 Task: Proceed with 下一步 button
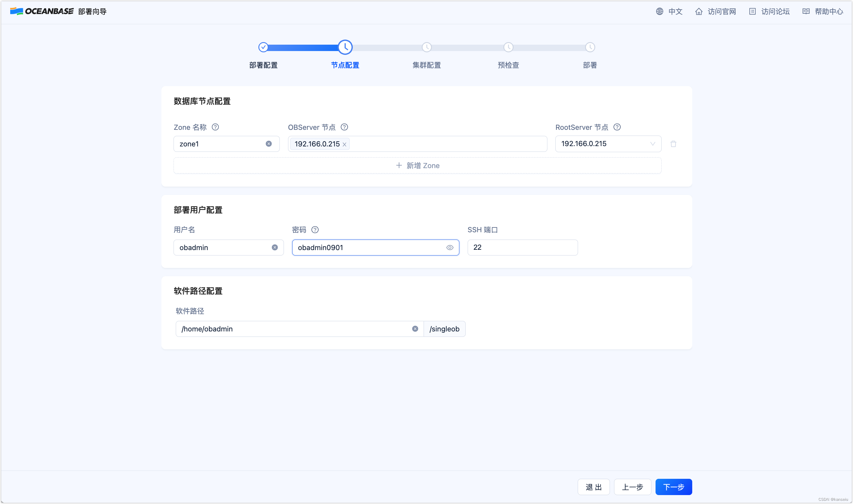[x=673, y=487]
